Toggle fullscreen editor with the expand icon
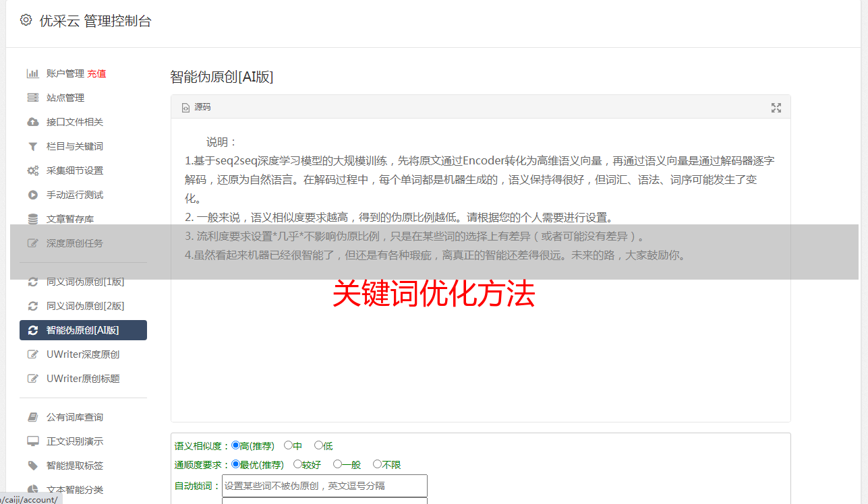This screenshot has height=504, width=868. (776, 108)
